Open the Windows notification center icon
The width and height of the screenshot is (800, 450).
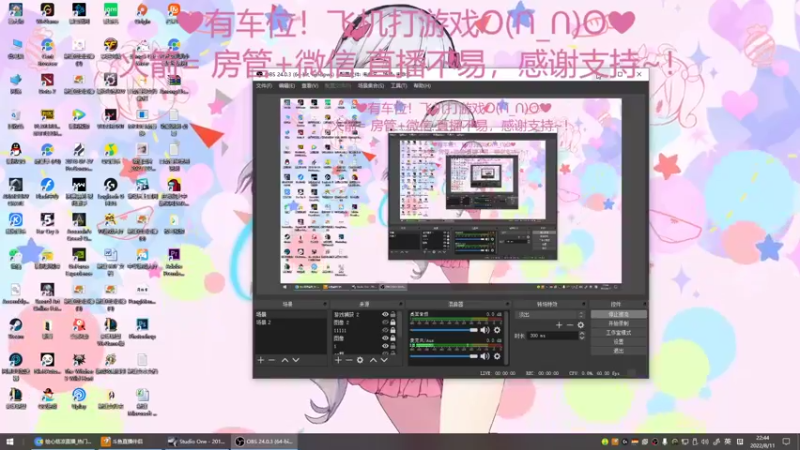(786, 441)
